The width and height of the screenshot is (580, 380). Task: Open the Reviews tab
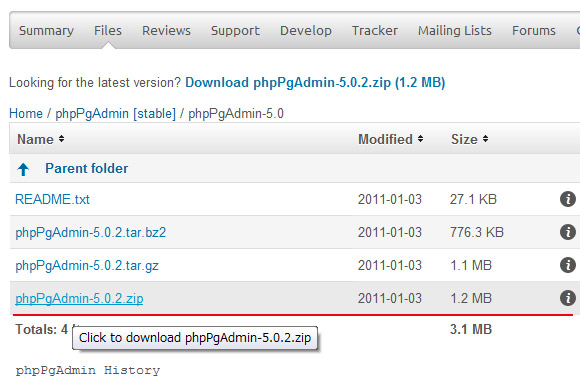(166, 30)
